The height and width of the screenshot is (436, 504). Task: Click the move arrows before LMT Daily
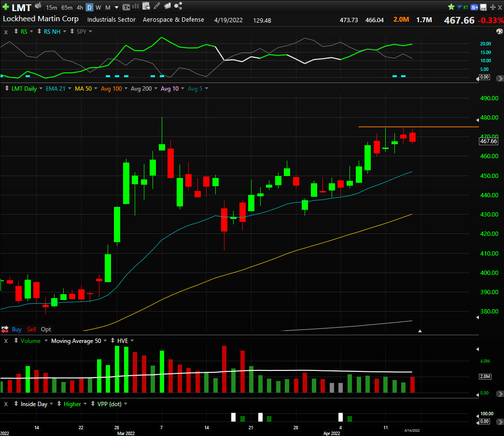click(x=7, y=88)
